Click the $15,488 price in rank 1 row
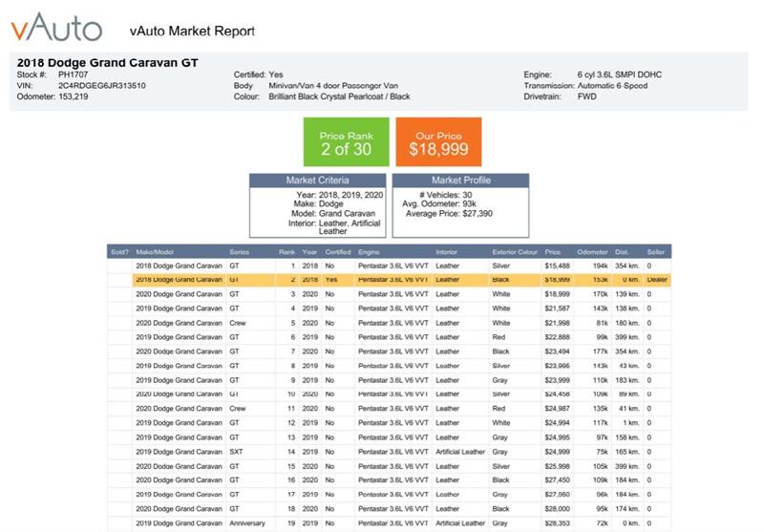Screen dimensions: 764x532 (557, 266)
